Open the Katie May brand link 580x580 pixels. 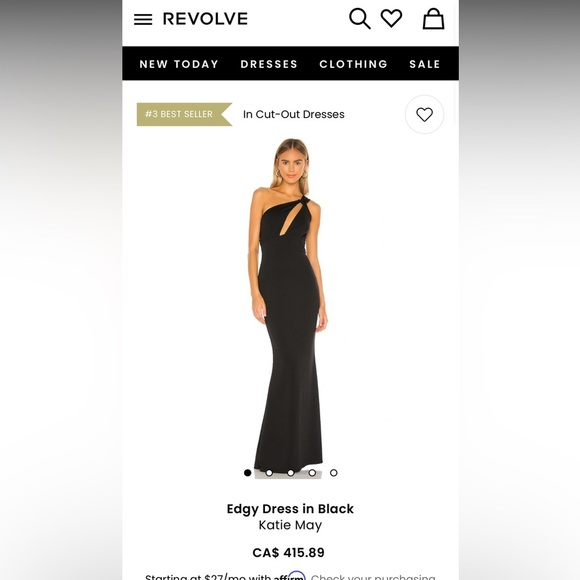point(290,525)
